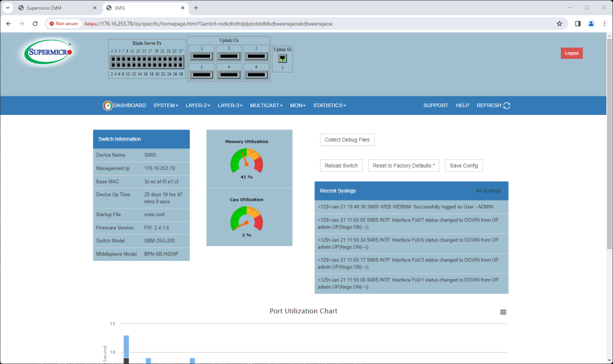Open the STATISTICS dropdown menu

click(x=329, y=105)
